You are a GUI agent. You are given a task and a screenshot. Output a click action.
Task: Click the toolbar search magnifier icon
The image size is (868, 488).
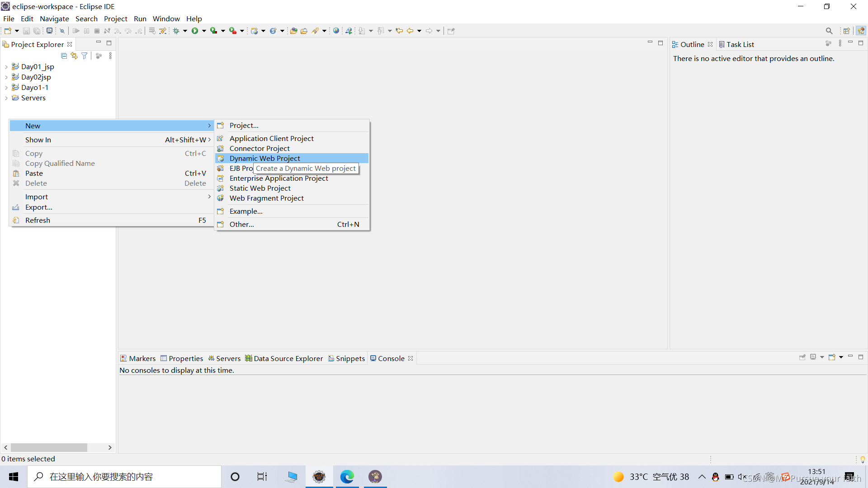(829, 31)
